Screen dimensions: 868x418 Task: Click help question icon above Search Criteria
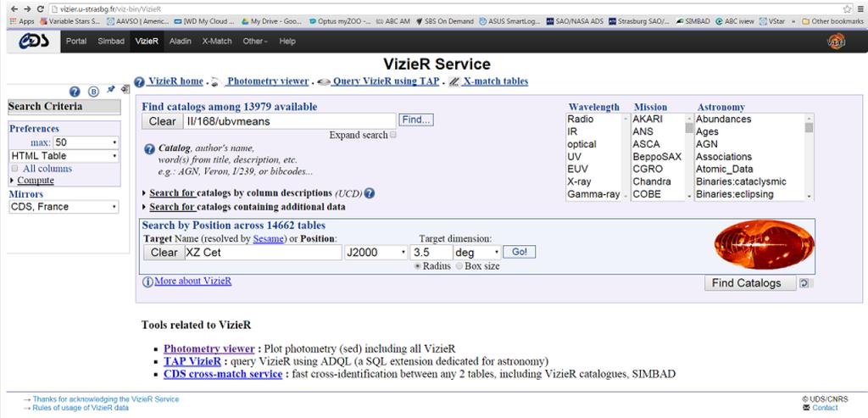pos(75,92)
